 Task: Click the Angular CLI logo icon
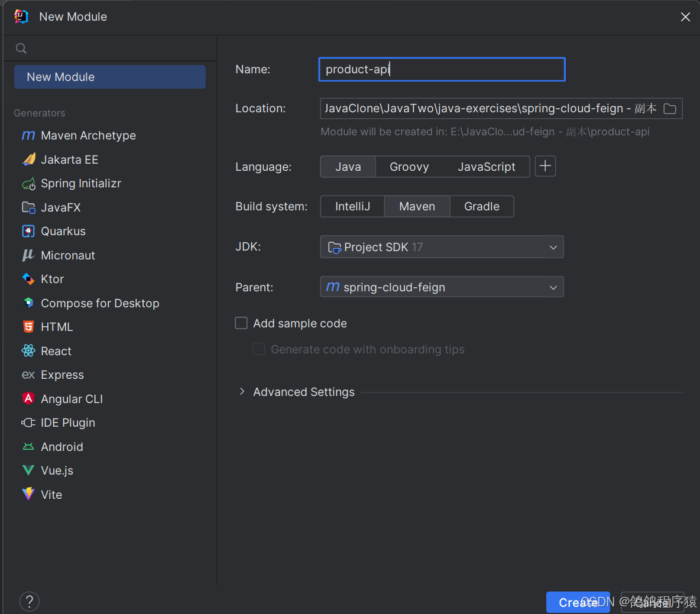click(x=28, y=398)
